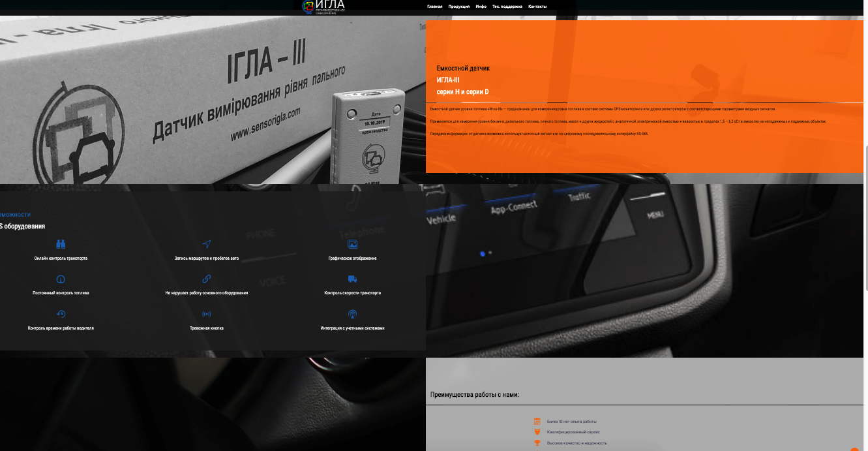The image size is (868, 451).
Task: Open the Главная menu item
Action: pyautogui.click(x=435, y=7)
